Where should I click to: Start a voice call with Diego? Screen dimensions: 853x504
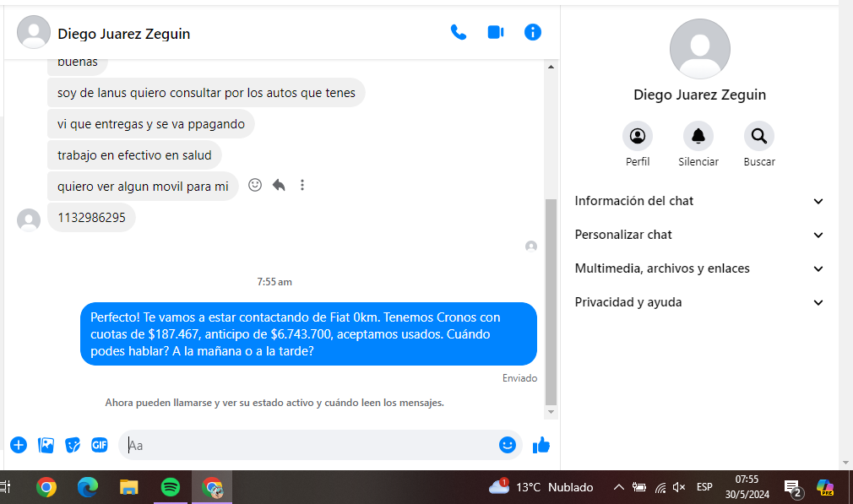point(459,33)
